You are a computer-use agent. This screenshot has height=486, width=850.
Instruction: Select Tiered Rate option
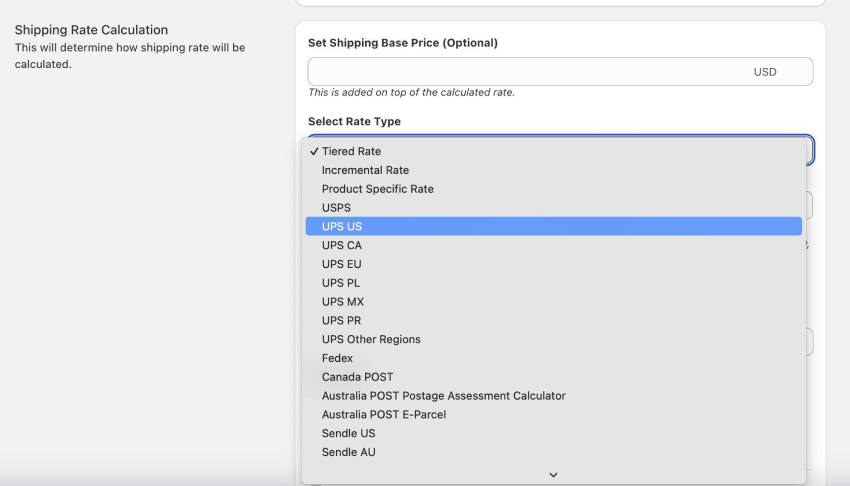coord(553,151)
